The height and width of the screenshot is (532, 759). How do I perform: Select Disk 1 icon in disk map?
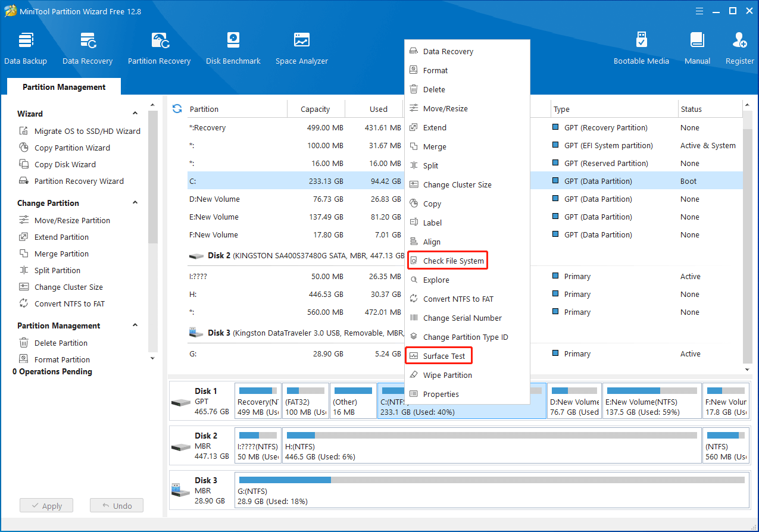tap(181, 402)
